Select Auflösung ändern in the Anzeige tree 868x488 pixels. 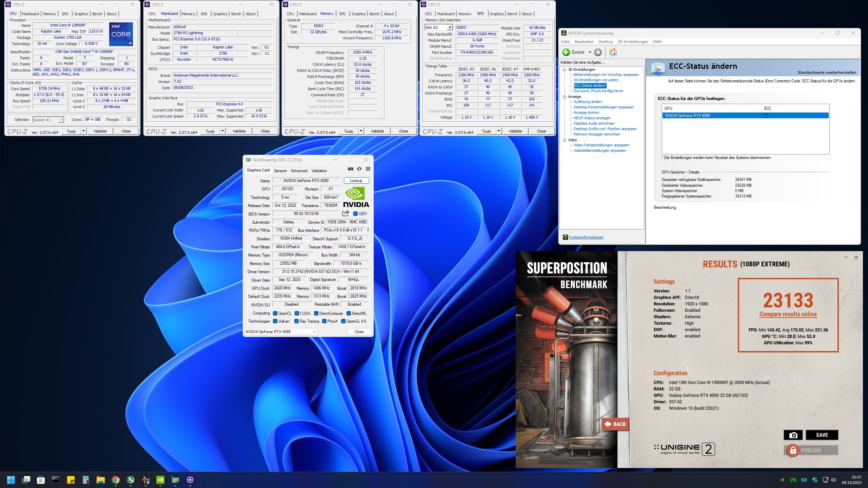tap(588, 102)
